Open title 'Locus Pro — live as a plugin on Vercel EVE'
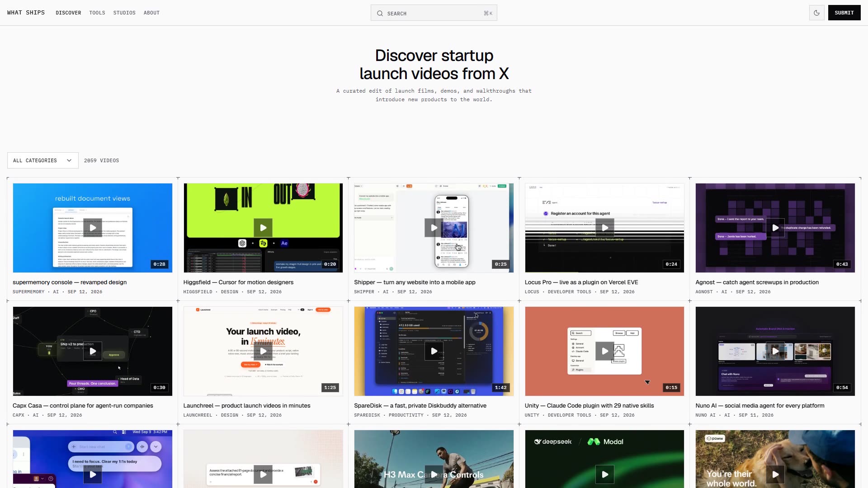Screen dimensions: 868x488 (581, 282)
